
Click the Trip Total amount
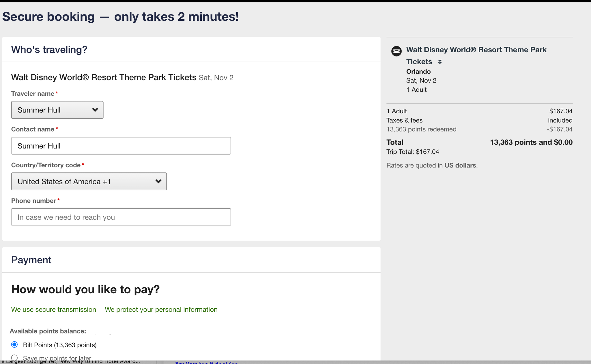click(413, 151)
